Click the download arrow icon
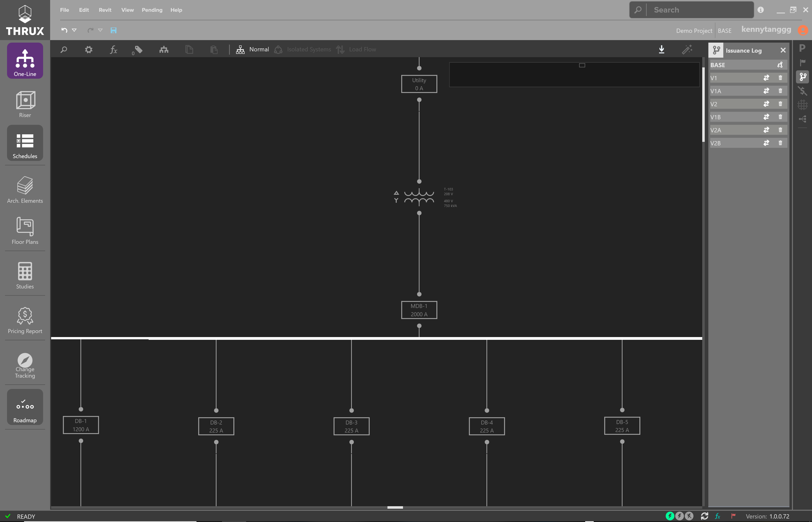Viewport: 812px width, 522px height. tap(661, 49)
